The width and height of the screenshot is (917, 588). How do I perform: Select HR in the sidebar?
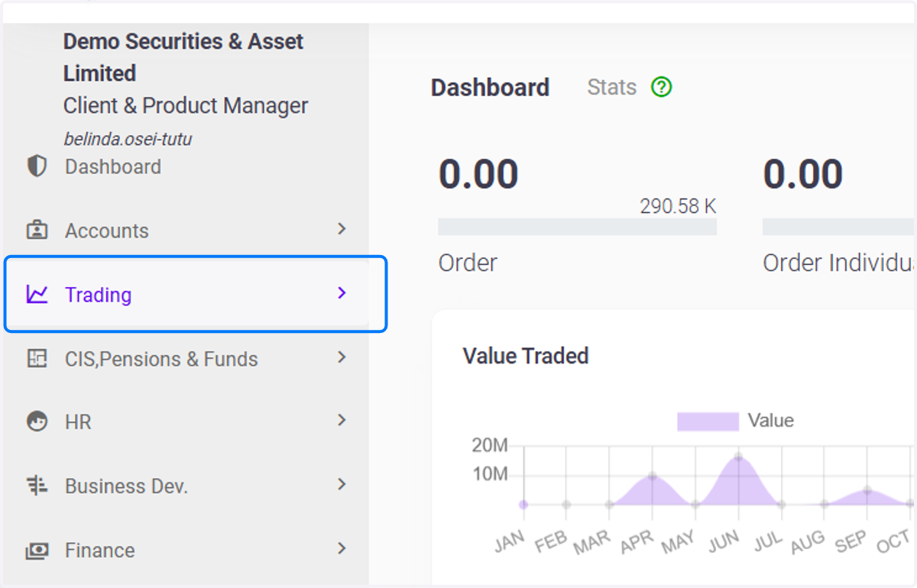[x=78, y=422]
